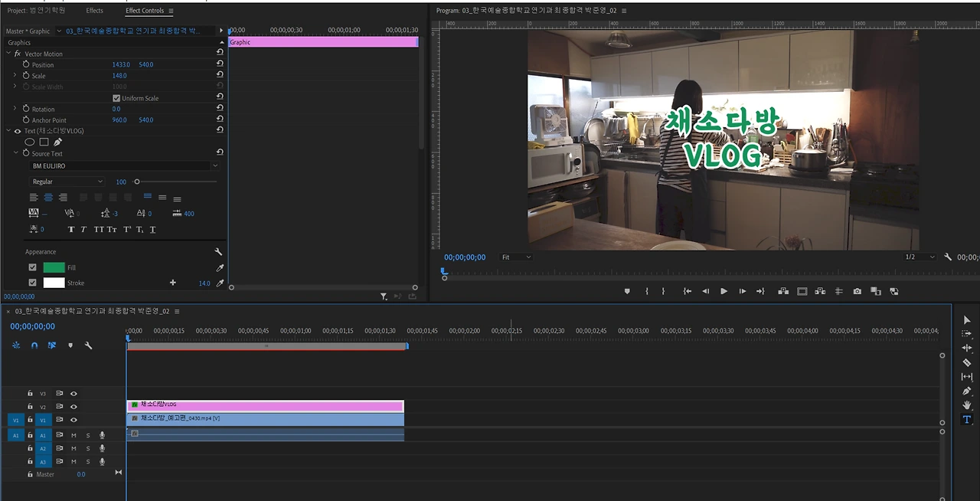Click the Stroke color eyedropper
This screenshot has width=980, height=501.
point(220,283)
